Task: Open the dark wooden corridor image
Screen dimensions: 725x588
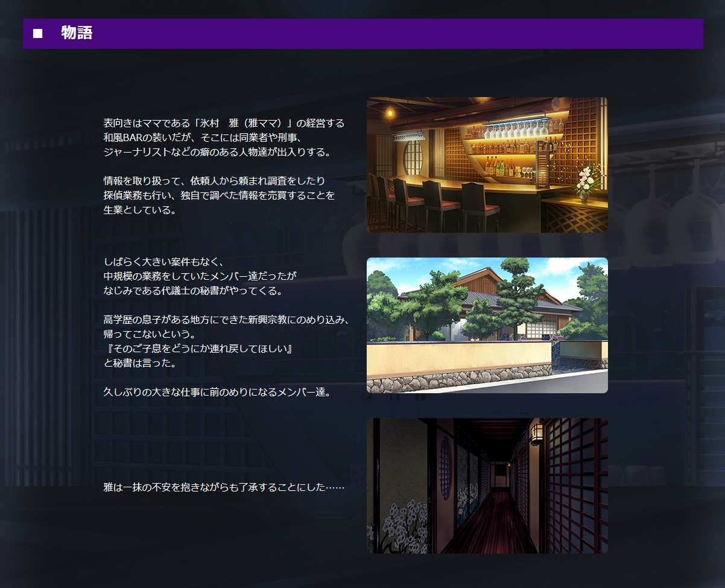Action: (487, 485)
